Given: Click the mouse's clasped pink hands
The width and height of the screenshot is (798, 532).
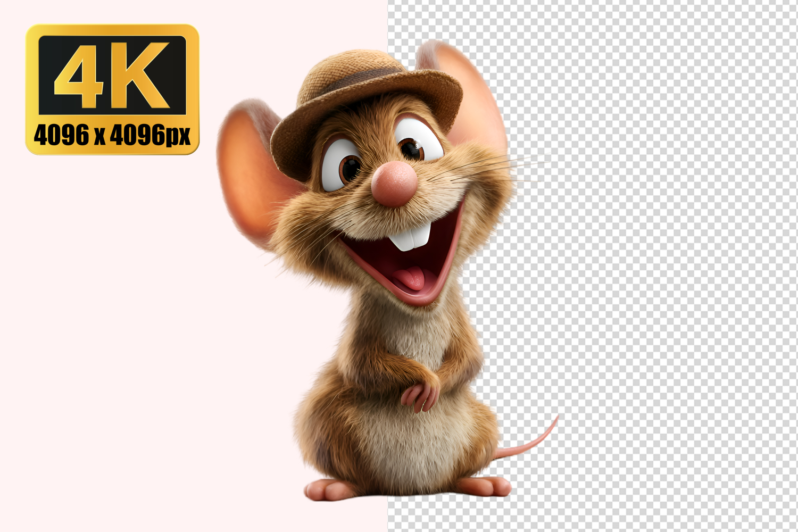Looking at the screenshot, I should tap(420, 394).
